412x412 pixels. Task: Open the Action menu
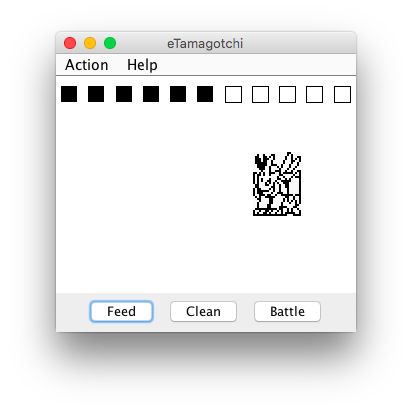pyautogui.click(x=87, y=65)
